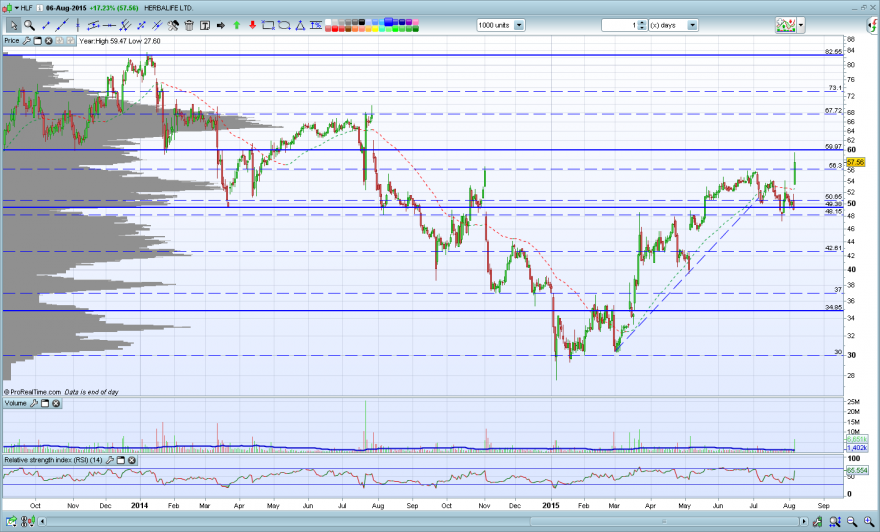Restore down the chart window
The image size is (880, 532).
pyautogui.click(x=864, y=7)
